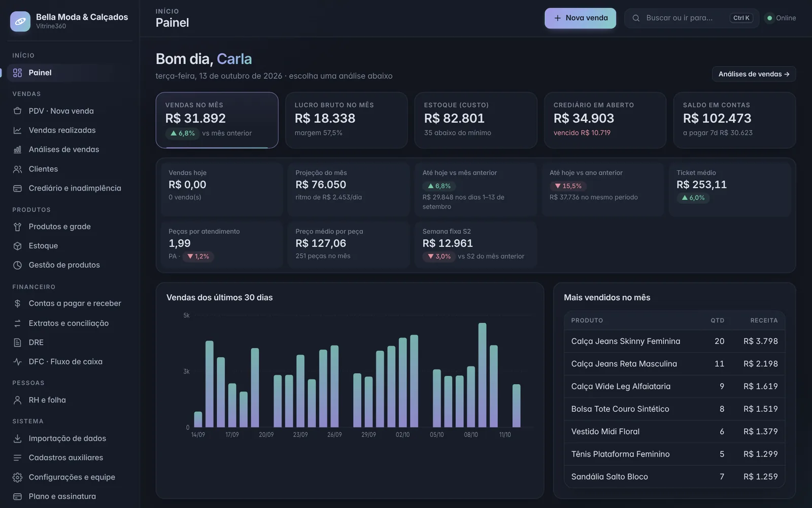Click the Nova venda button
Screen dimensions: 812x508
click(x=580, y=18)
